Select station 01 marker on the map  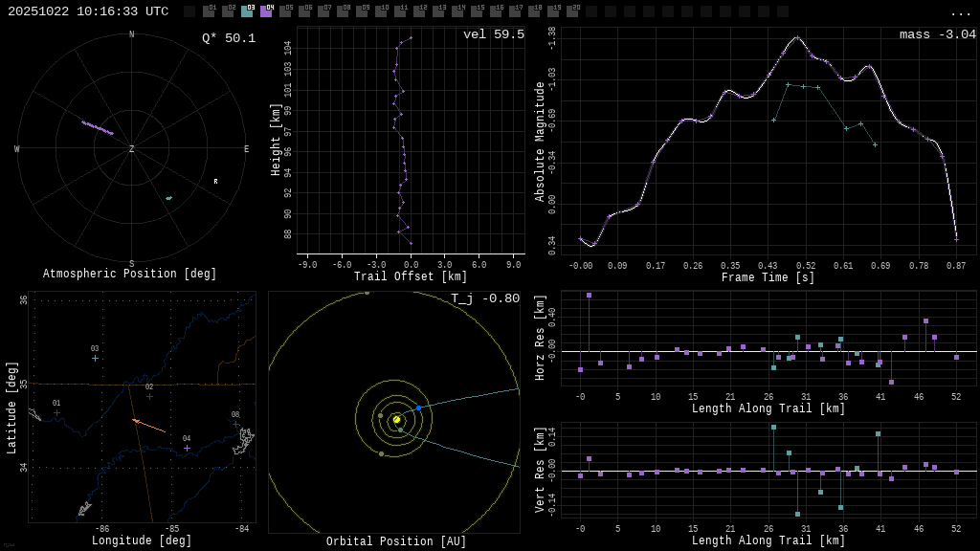point(56,412)
